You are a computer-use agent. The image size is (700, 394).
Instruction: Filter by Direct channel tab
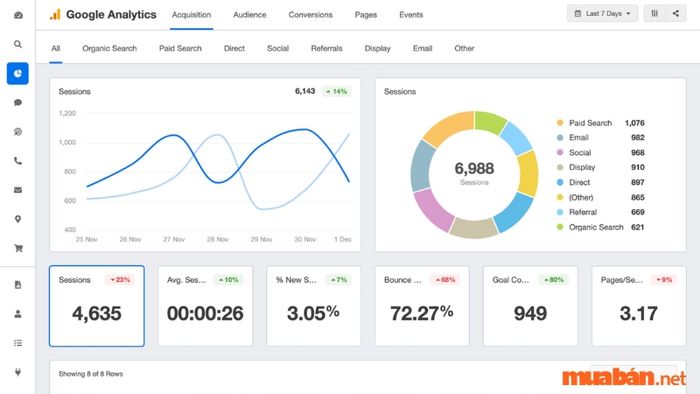(x=234, y=48)
